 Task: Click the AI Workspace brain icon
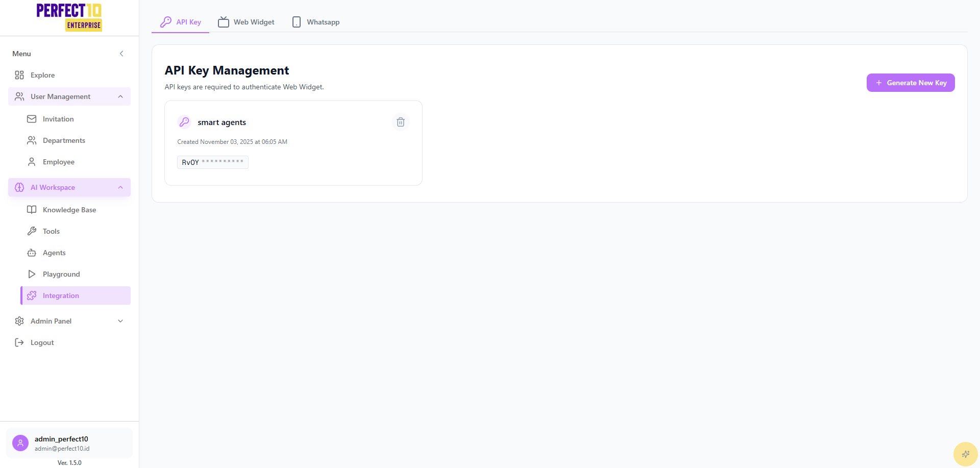19,187
